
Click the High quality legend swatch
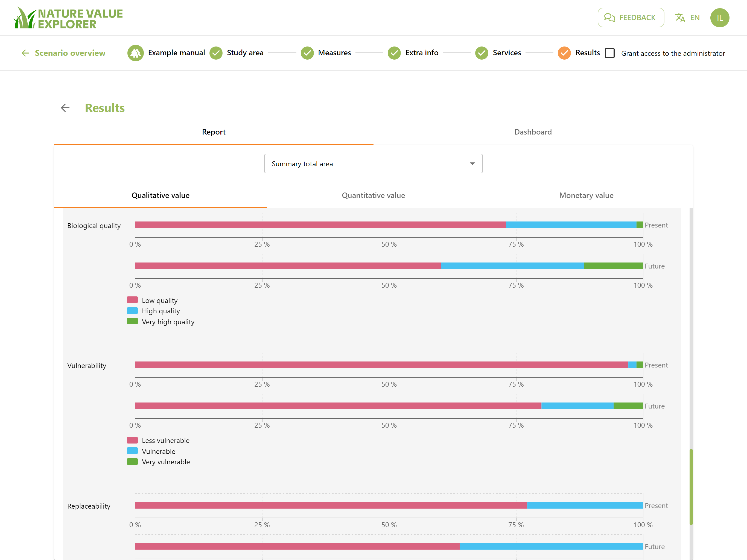click(132, 311)
